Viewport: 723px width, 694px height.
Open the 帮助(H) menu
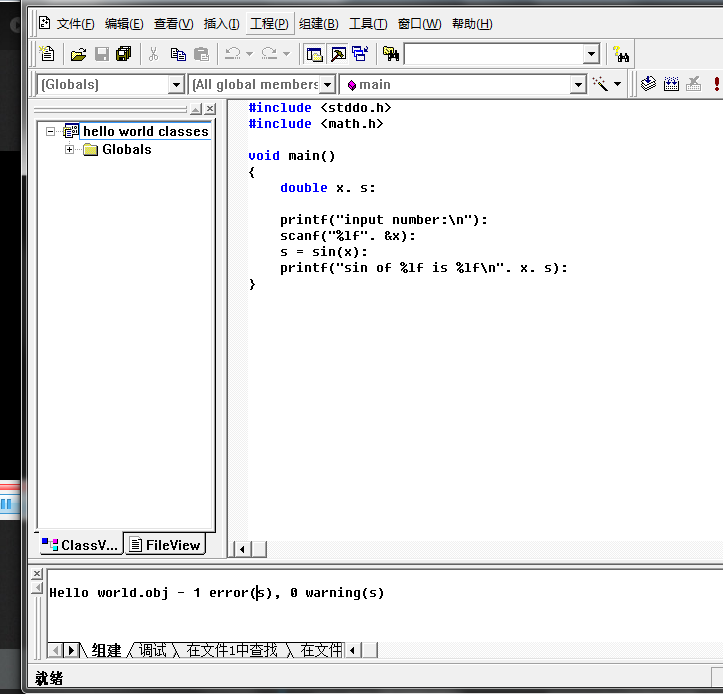(x=472, y=24)
